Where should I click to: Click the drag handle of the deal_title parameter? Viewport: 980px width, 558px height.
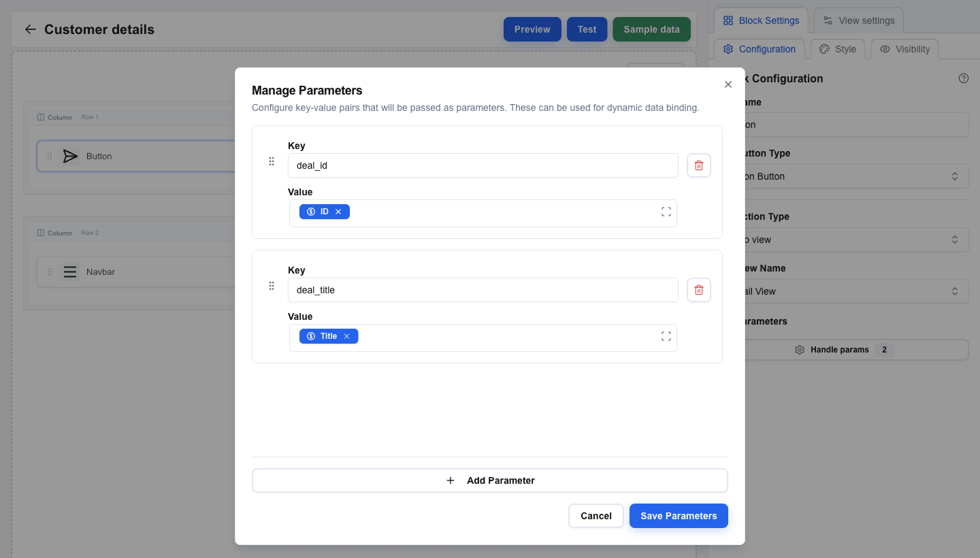[272, 286]
